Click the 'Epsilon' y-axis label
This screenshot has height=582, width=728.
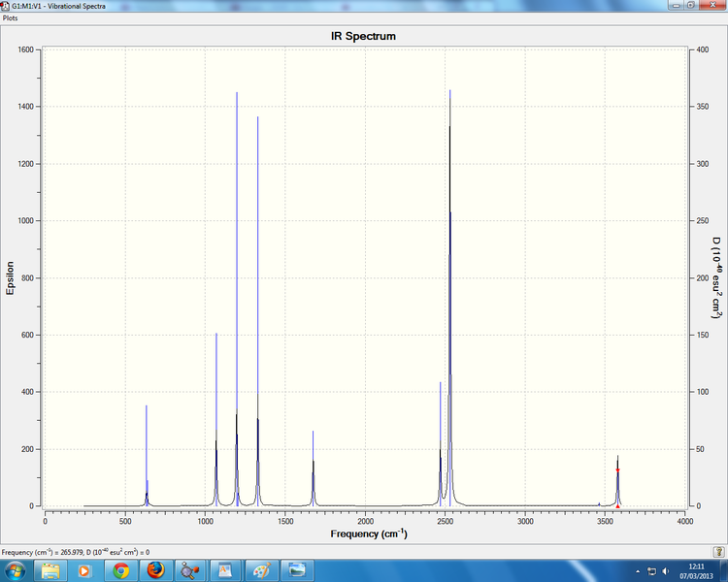click(10, 278)
